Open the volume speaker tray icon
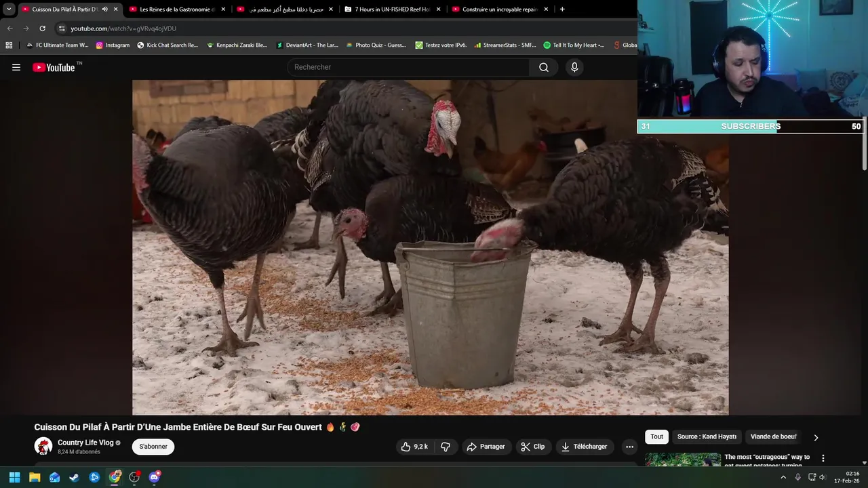 (x=823, y=477)
